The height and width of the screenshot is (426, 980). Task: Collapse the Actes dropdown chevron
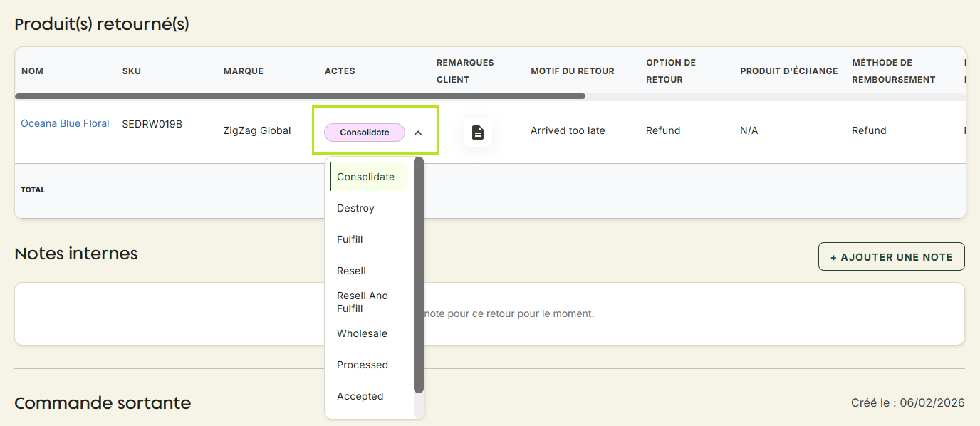(x=418, y=133)
